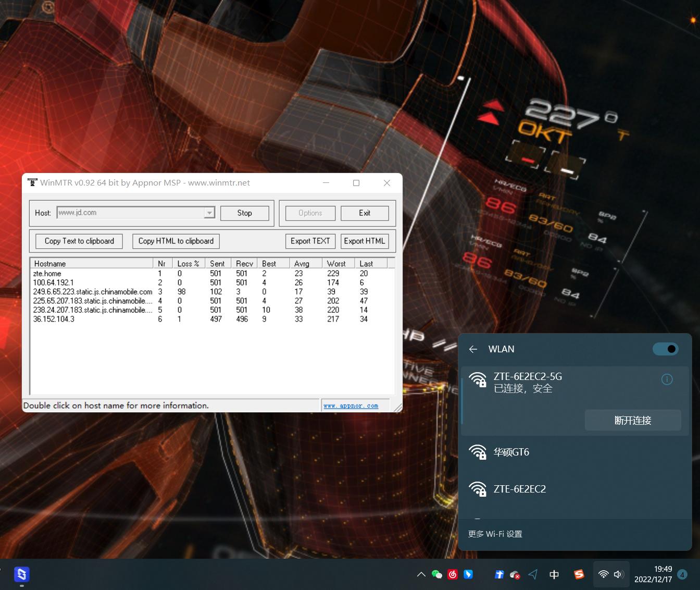Go back using the WLAN panel arrow
700x590 pixels.
(x=473, y=349)
